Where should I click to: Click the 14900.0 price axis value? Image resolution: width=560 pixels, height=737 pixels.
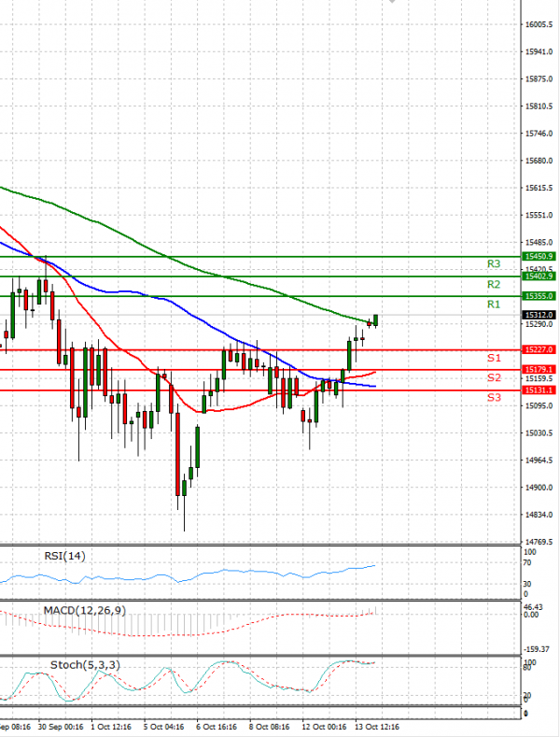coord(539,488)
